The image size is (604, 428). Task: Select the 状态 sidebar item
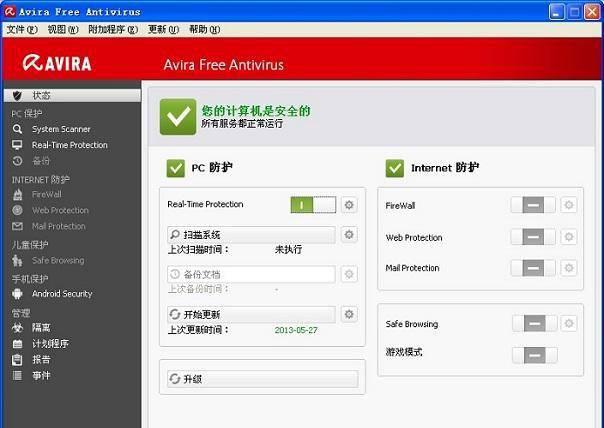pos(72,96)
